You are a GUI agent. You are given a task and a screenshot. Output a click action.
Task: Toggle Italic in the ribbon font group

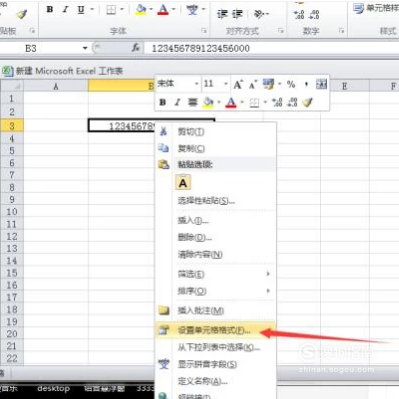[x=65, y=9]
